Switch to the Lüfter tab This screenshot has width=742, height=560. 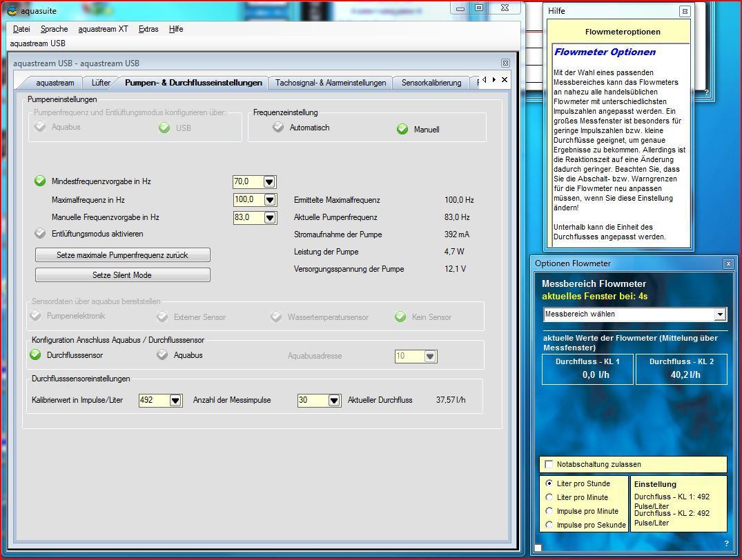click(x=101, y=83)
